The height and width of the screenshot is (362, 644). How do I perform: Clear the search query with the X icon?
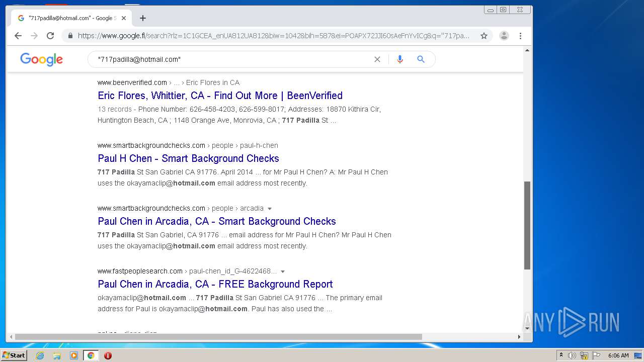pos(377,59)
